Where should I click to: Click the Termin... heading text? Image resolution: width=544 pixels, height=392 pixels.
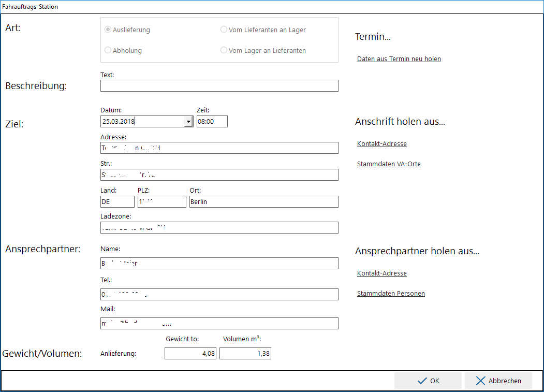373,36
